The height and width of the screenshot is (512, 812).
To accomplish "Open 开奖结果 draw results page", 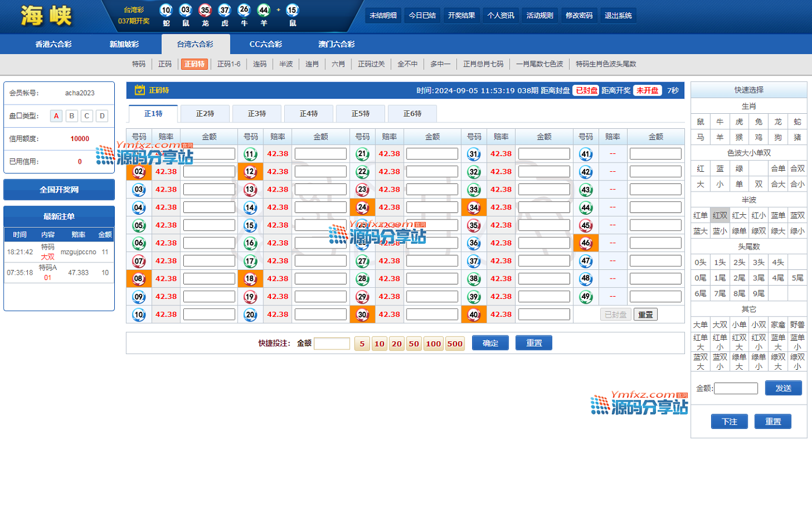I will [x=461, y=16].
